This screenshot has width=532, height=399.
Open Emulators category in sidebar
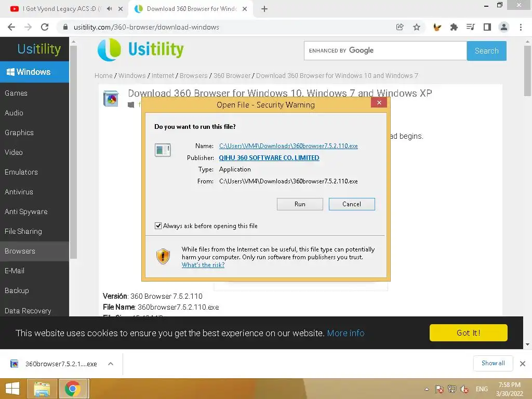34,172
